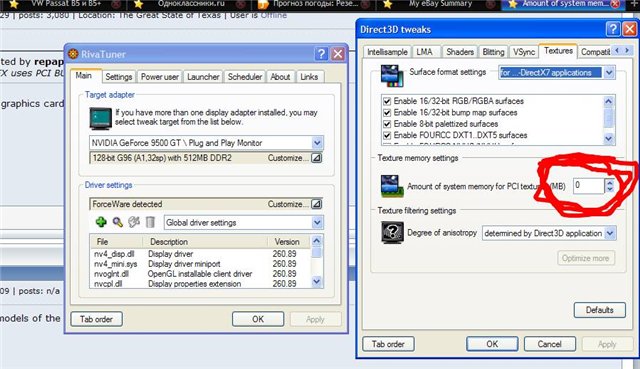
Task: Open the Intellisample tab
Action: coord(387,52)
